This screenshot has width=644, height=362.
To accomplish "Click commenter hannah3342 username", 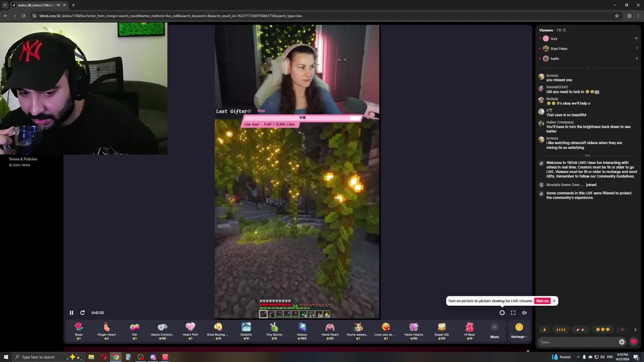I will [557, 87].
